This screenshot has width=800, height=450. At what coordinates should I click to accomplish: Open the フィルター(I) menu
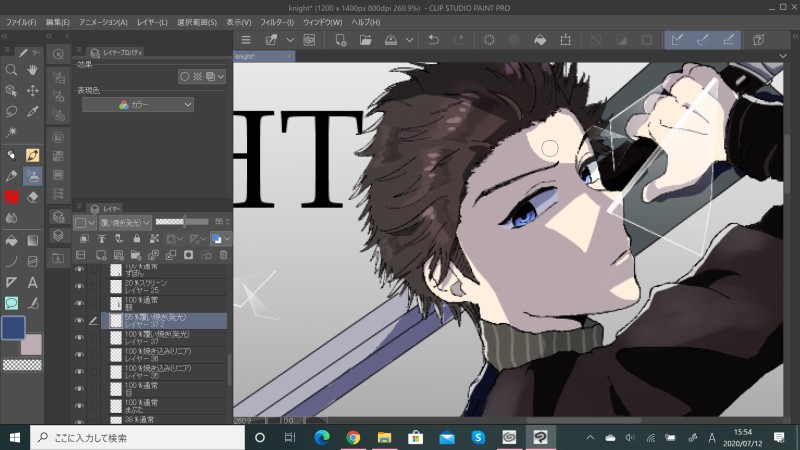(x=277, y=22)
